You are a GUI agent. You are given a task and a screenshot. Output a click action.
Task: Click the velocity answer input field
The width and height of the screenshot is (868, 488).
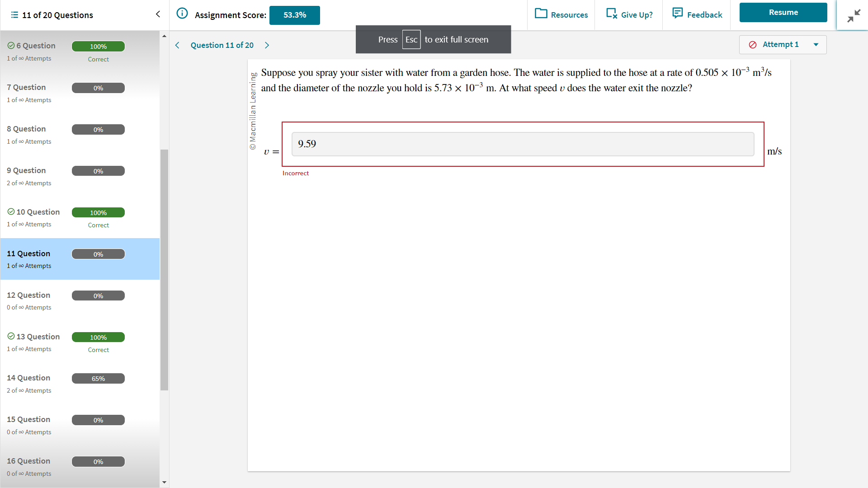[x=522, y=144]
